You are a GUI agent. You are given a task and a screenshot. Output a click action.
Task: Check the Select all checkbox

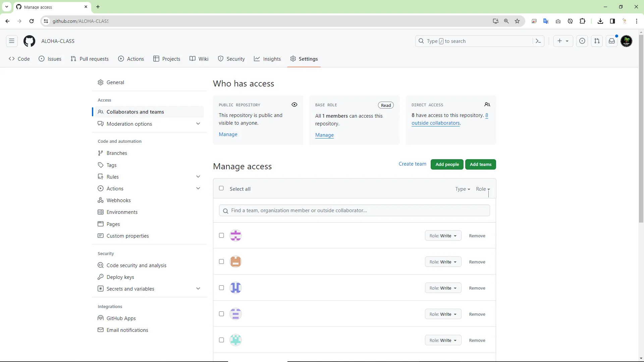221,188
